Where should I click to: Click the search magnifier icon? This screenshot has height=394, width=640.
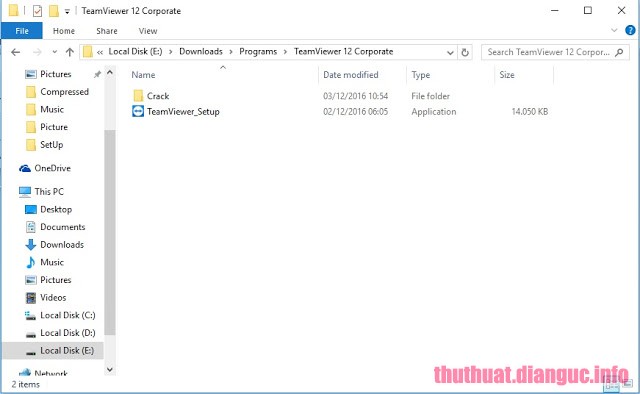click(x=619, y=52)
